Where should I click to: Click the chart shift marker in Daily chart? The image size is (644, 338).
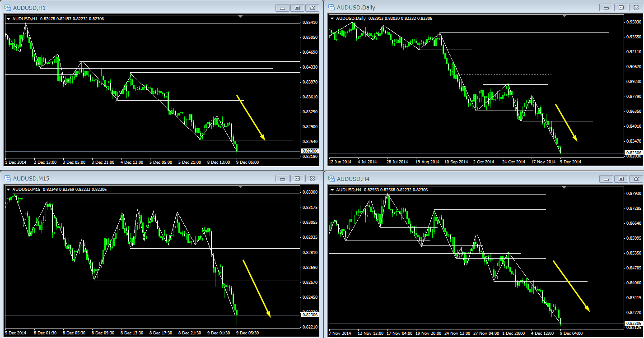(x=565, y=16)
